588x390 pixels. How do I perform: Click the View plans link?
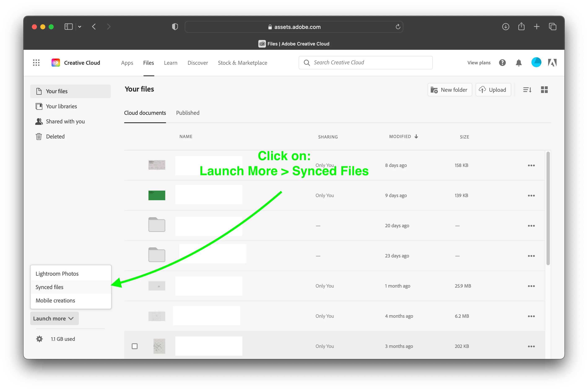(x=479, y=63)
